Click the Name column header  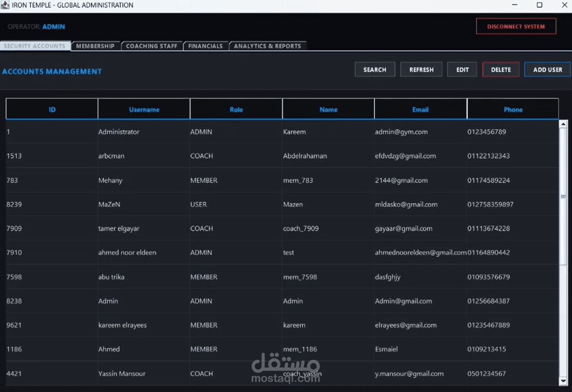tap(329, 109)
